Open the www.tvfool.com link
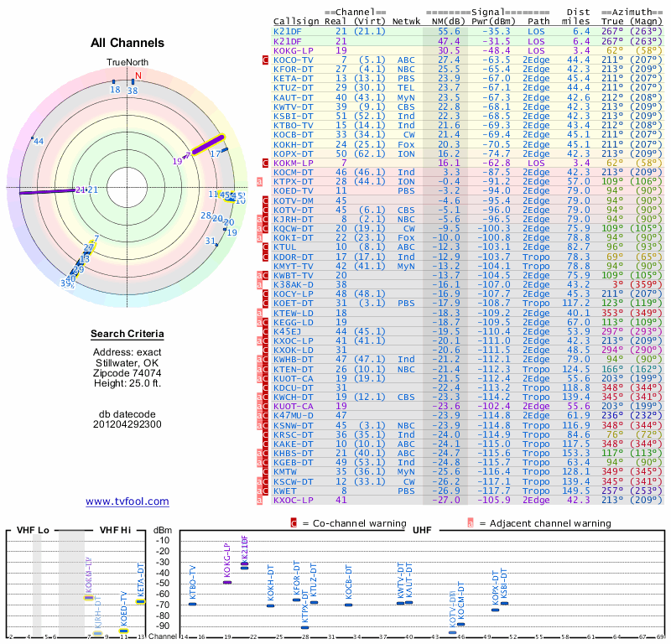 pyautogui.click(x=127, y=501)
